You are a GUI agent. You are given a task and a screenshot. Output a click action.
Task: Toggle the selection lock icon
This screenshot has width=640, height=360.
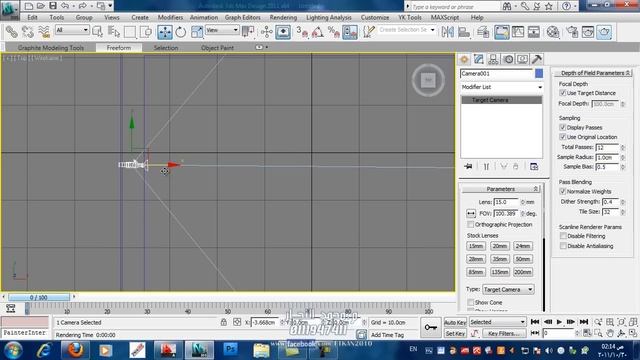click(224, 322)
